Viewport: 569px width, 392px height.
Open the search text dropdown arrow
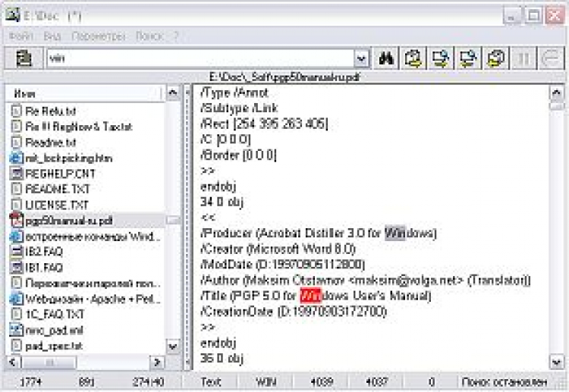coord(361,58)
